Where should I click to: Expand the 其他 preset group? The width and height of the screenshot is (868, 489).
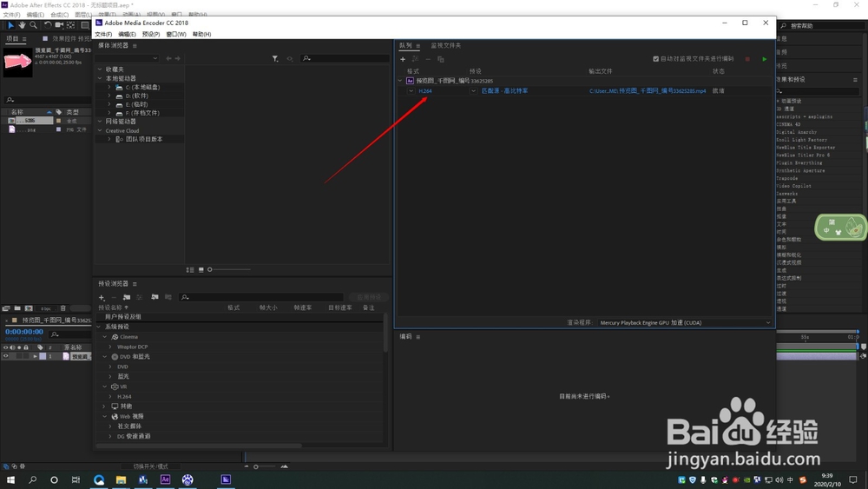105,406
